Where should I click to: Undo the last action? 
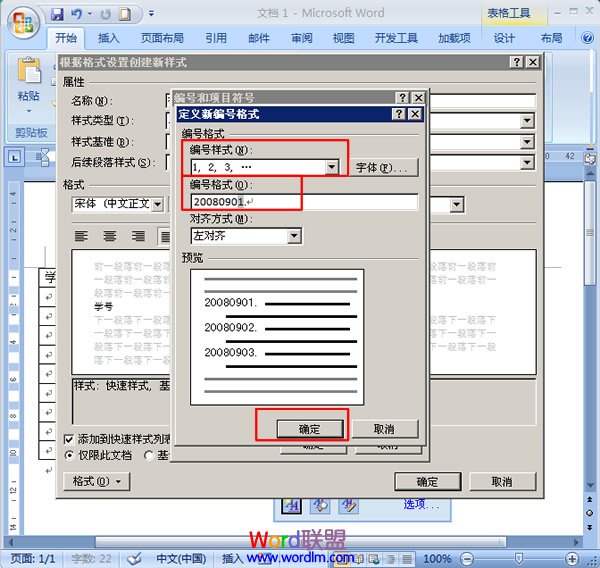(77, 14)
